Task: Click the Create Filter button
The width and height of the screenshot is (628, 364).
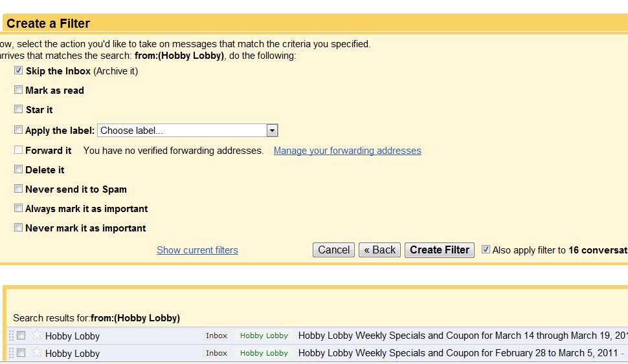Action: click(x=440, y=250)
